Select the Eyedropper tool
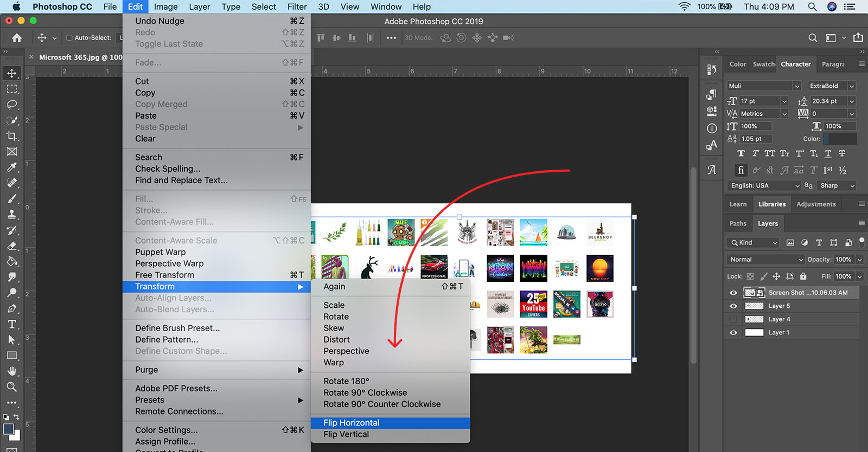 12,167
